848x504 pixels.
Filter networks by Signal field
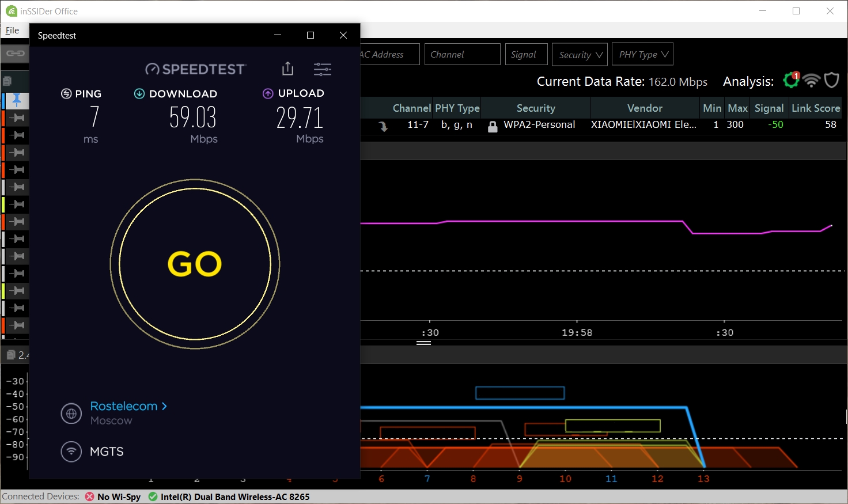point(527,55)
